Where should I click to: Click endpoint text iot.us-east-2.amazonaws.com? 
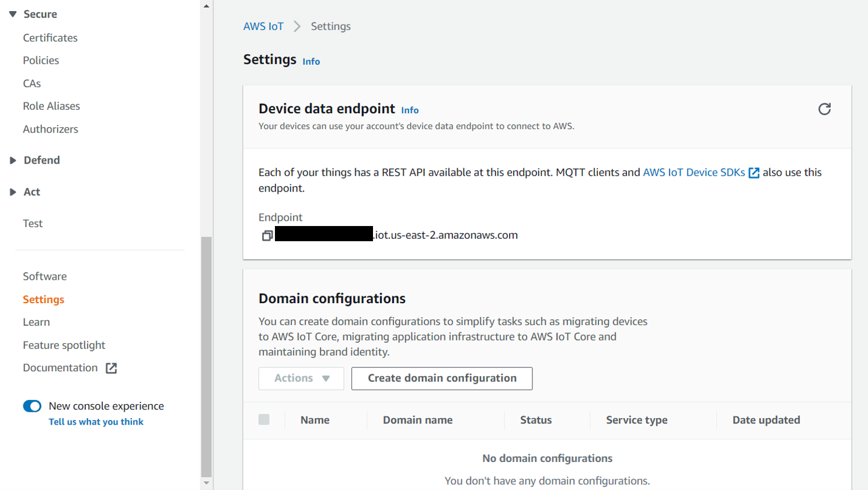[x=446, y=235]
